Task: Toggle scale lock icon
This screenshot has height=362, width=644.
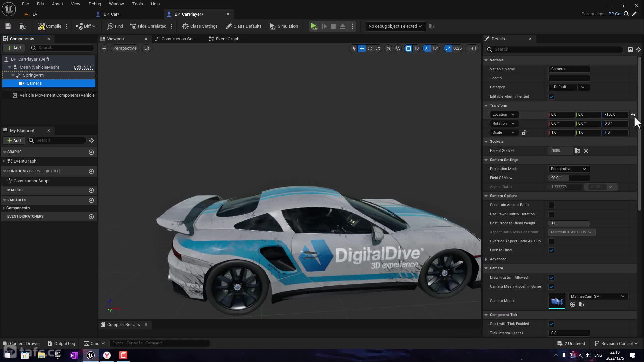Action: (x=524, y=133)
